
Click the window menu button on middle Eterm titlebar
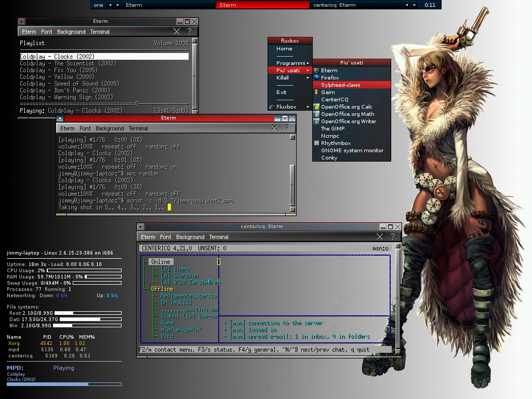coord(60,118)
